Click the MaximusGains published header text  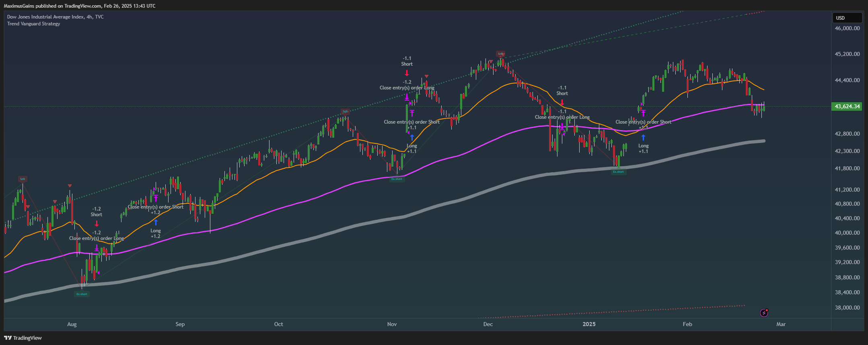(x=80, y=6)
